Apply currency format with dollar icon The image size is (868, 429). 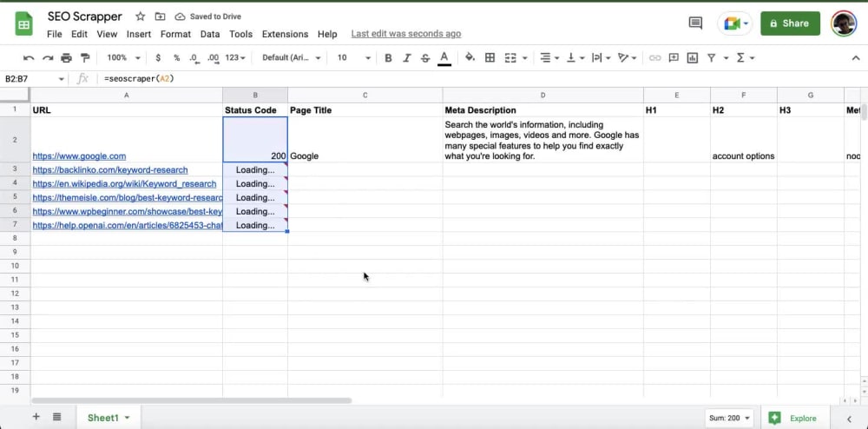158,57
